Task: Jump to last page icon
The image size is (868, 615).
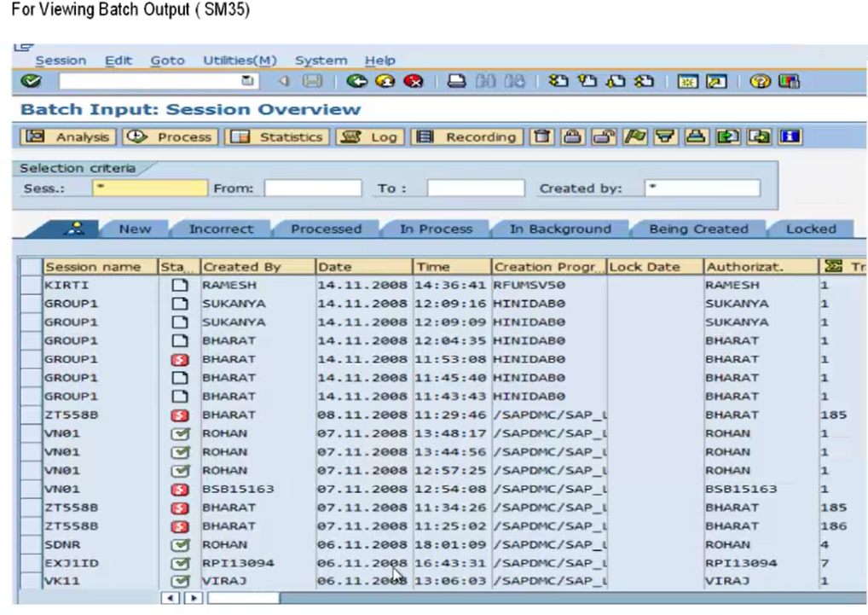Action: tap(645, 81)
